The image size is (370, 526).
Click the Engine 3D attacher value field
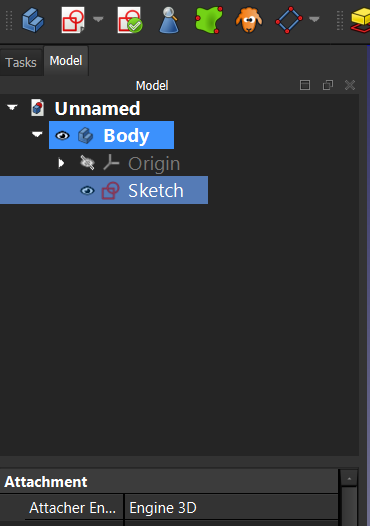pyautogui.click(x=231, y=508)
